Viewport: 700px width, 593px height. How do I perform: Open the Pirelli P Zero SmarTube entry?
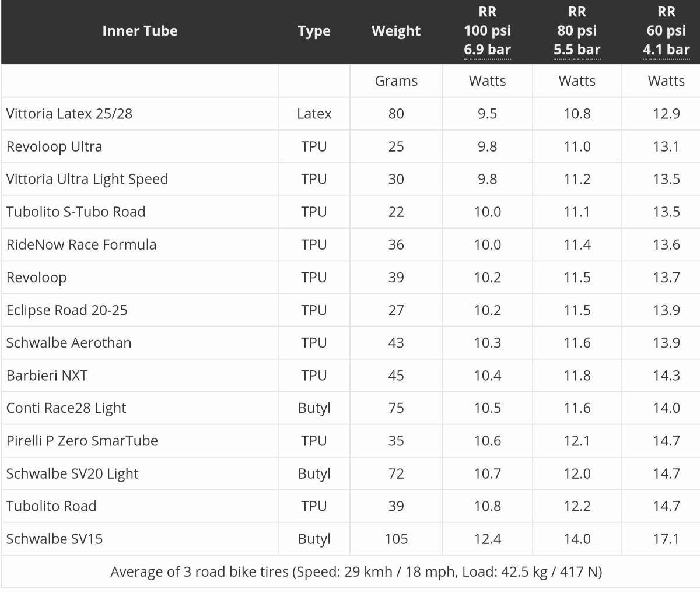(x=82, y=440)
